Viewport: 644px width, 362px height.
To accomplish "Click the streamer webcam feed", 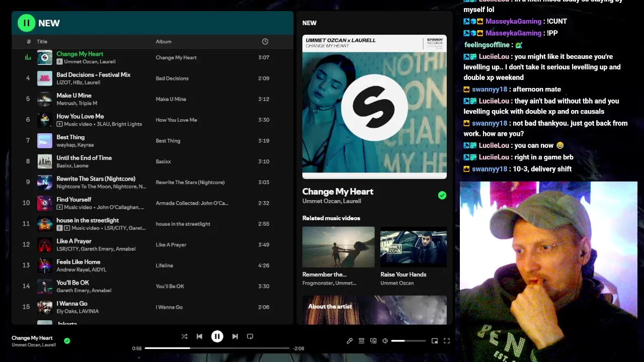I will pyautogui.click(x=548, y=271).
